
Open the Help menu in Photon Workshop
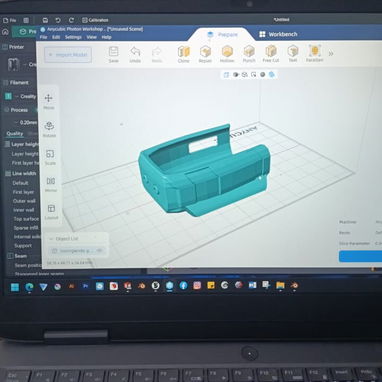coord(106,37)
